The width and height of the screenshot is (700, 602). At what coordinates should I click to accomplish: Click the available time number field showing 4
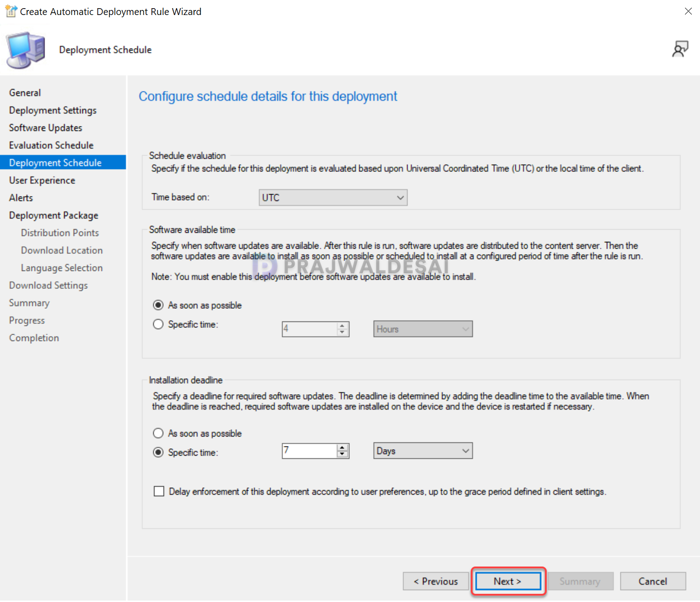(310, 329)
